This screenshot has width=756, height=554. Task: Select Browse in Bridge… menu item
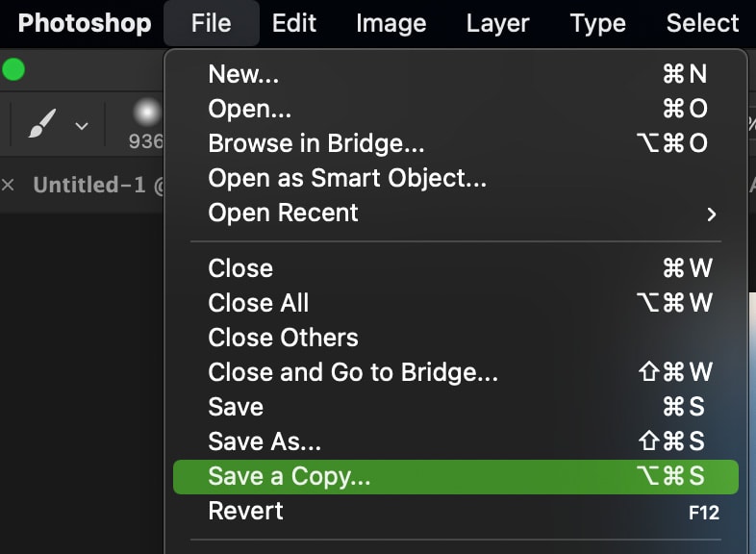pyautogui.click(x=456, y=143)
